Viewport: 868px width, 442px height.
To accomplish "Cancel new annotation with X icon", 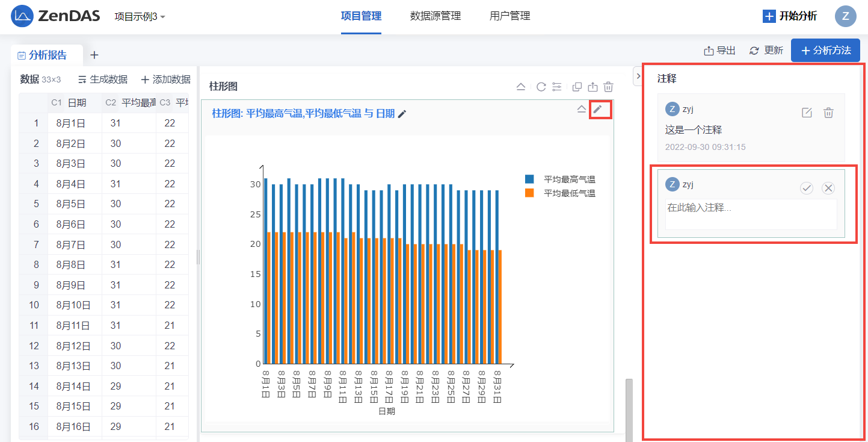I will coord(828,188).
